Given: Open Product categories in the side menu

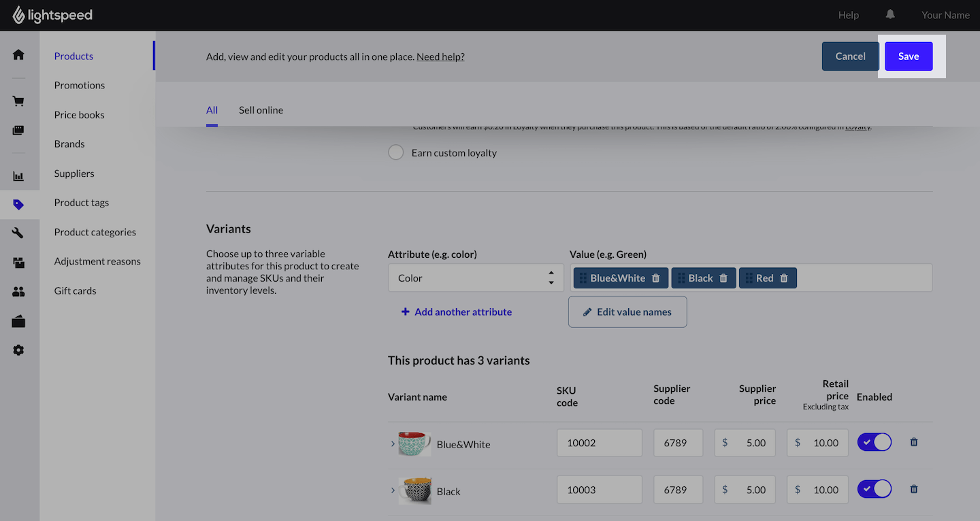Looking at the screenshot, I should coord(95,232).
